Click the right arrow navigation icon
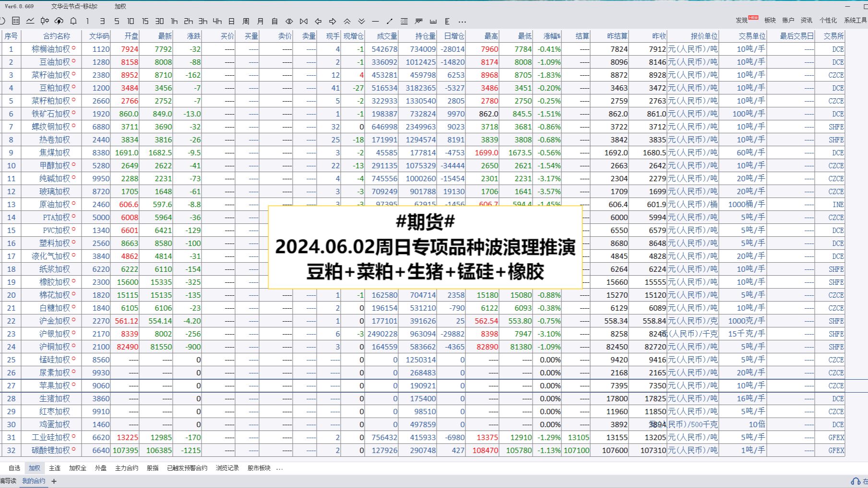 pos(333,21)
